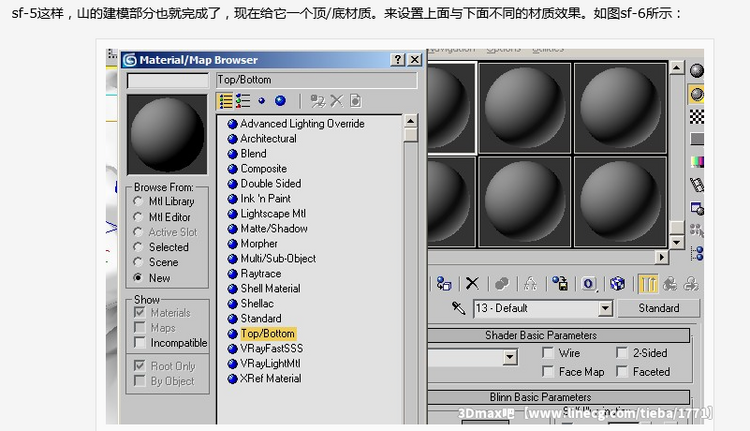
Task: Select Advanced Lighting Override material
Action: click(302, 123)
